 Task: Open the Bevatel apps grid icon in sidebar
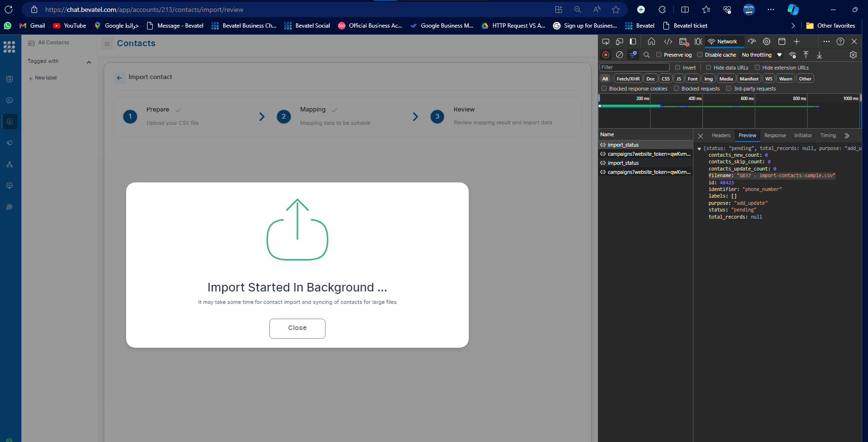[x=9, y=47]
